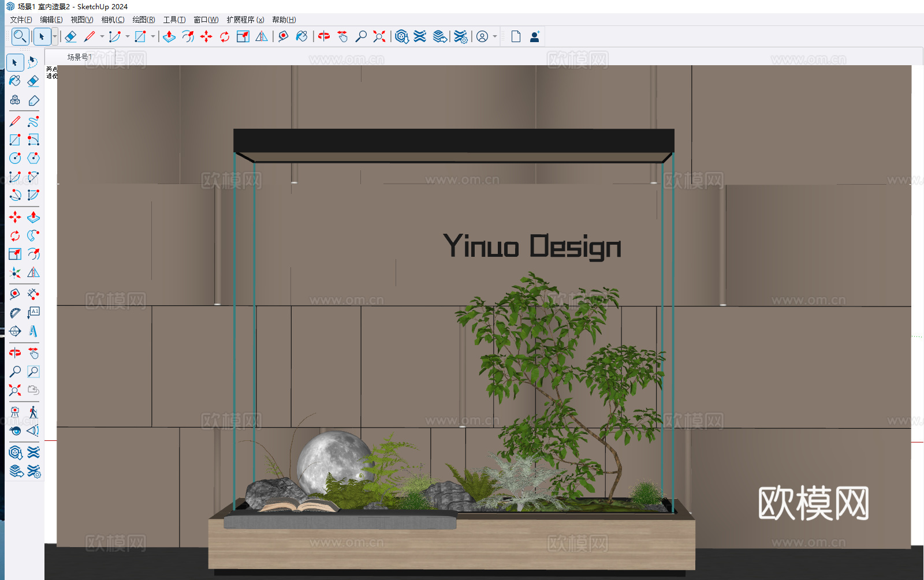Click Zoom Window tool in left toolbar
The image size is (924, 580).
pyautogui.click(x=33, y=372)
